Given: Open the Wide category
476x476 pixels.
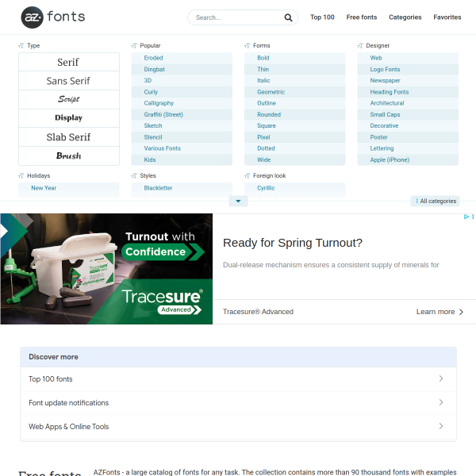Looking at the screenshot, I should pos(295,159).
